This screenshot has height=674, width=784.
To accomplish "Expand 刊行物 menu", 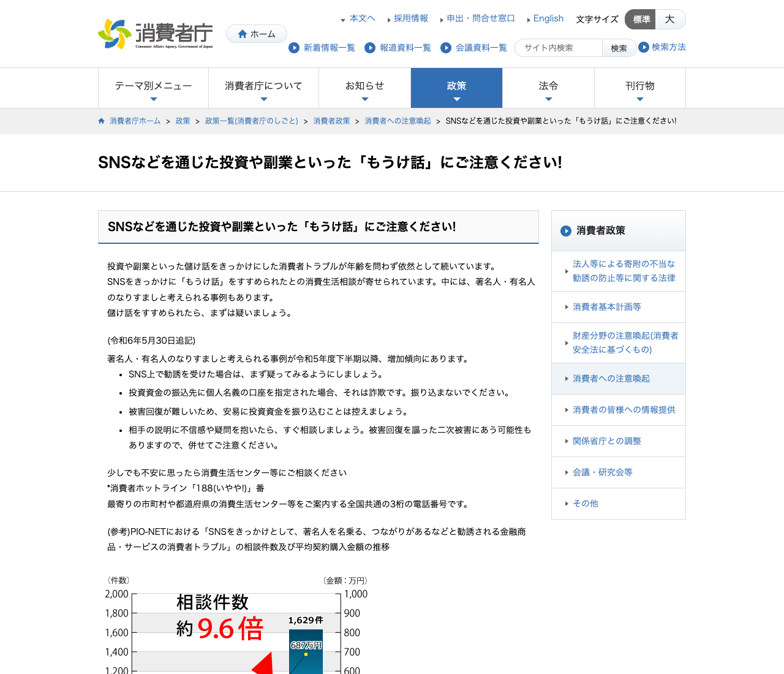I will pos(640,88).
